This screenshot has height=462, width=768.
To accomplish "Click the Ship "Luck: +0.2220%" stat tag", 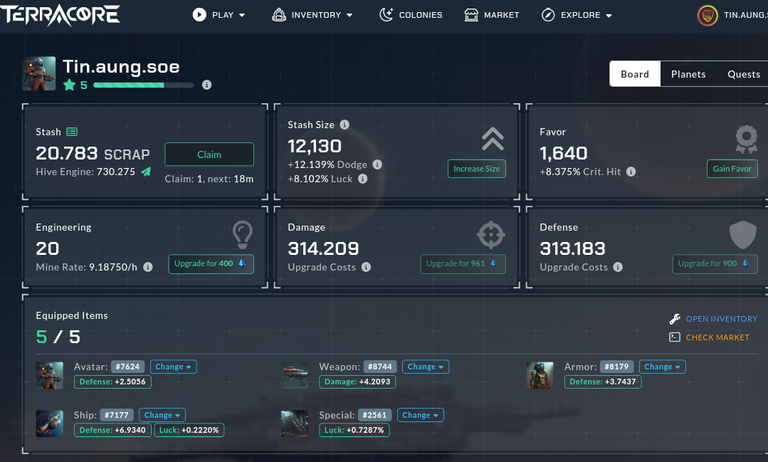I will click(x=189, y=430).
